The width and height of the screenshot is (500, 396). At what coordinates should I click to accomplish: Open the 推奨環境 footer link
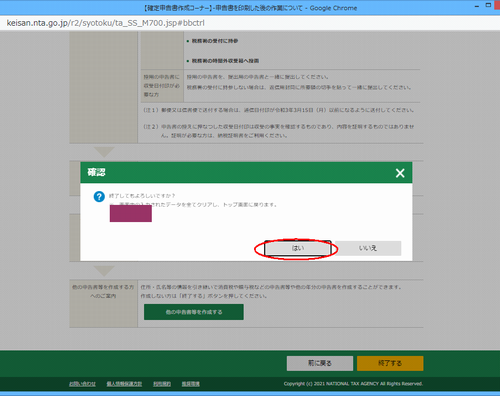(x=191, y=384)
